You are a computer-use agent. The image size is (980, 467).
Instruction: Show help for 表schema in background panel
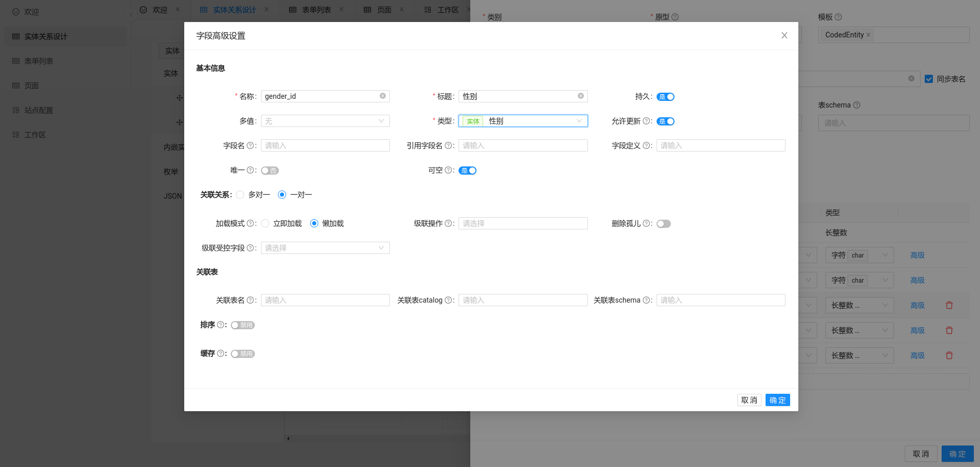coord(857,105)
